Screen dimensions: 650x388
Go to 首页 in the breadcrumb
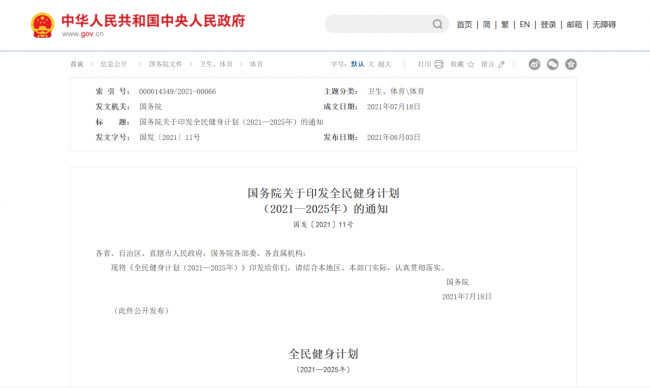77,64
